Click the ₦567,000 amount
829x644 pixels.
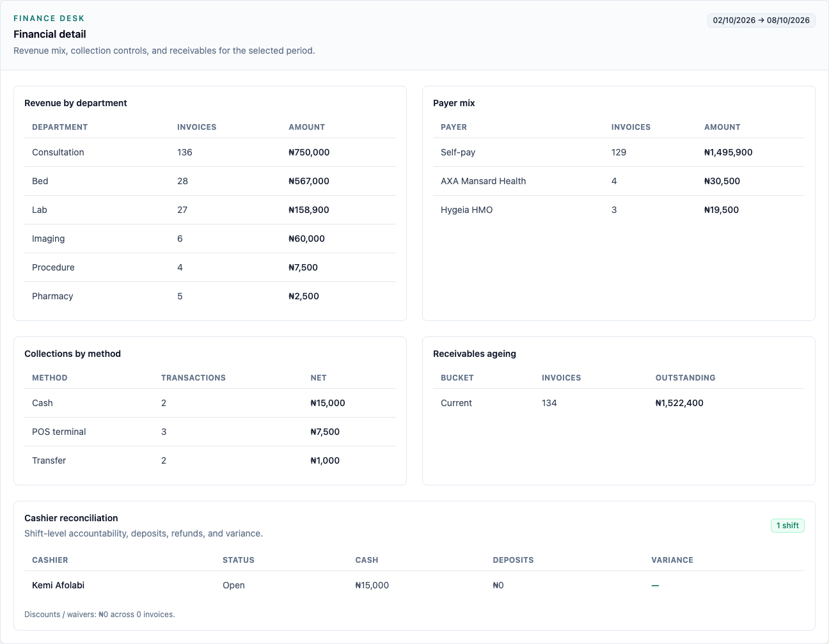[309, 181]
